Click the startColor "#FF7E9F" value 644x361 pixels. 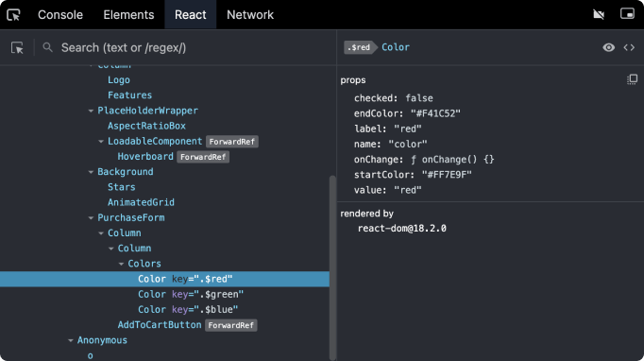(447, 175)
